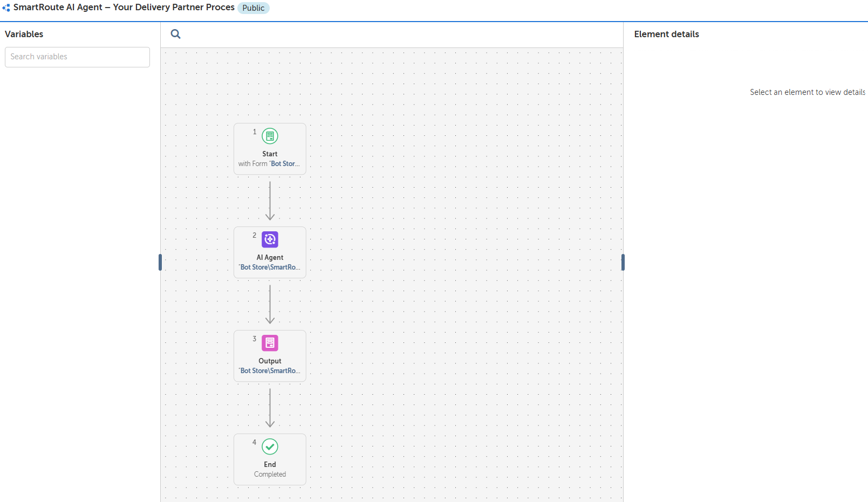Image resolution: width=868 pixels, height=502 pixels.
Task: Select the purple AI Agent icon
Action: 270,239
